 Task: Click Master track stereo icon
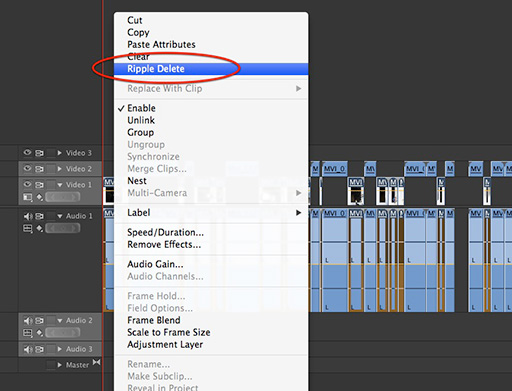[x=96, y=362]
